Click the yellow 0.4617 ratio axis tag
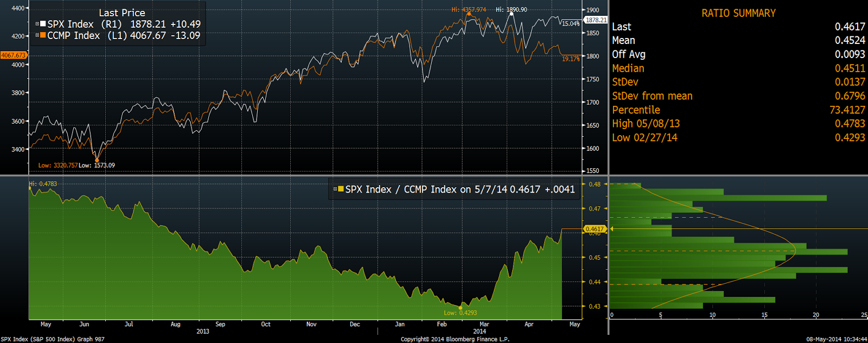Viewport: 868px width, 343px height. pyautogui.click(x=595, y=229)
